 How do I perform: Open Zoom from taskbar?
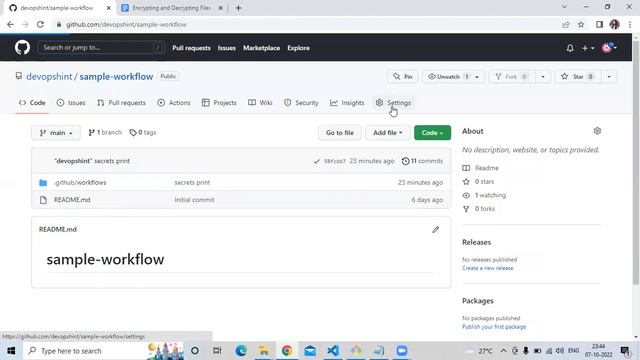[402, 351]
